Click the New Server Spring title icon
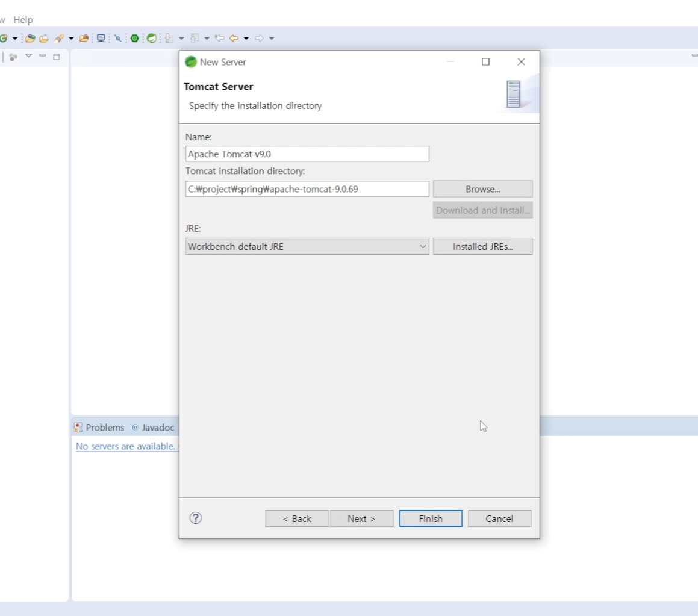 tap(191, 62)
